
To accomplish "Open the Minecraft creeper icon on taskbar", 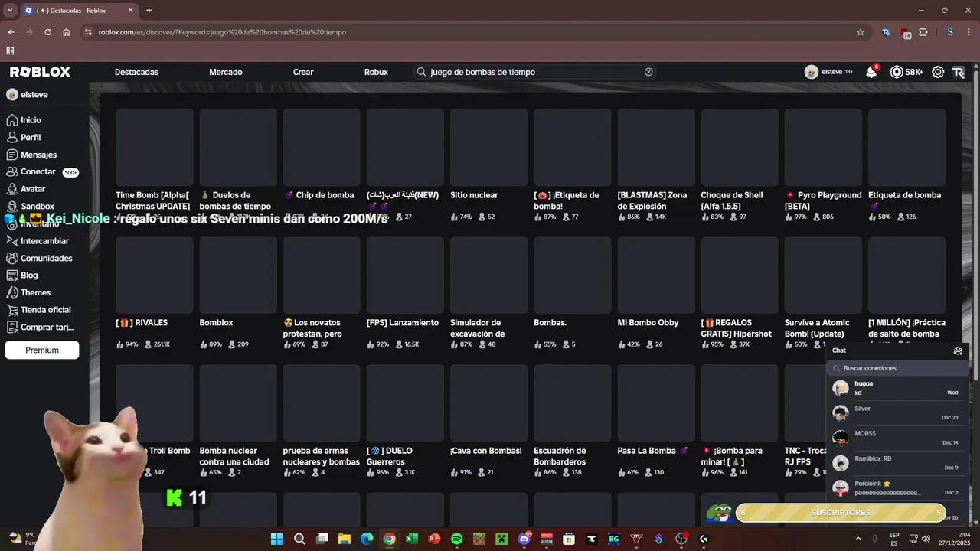I will tap(501, 539).
